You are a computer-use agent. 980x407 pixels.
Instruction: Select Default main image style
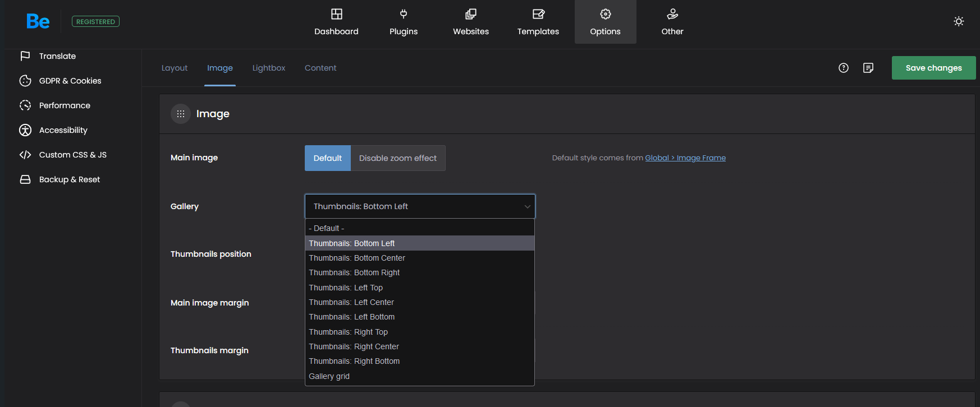tap(328, 158)
